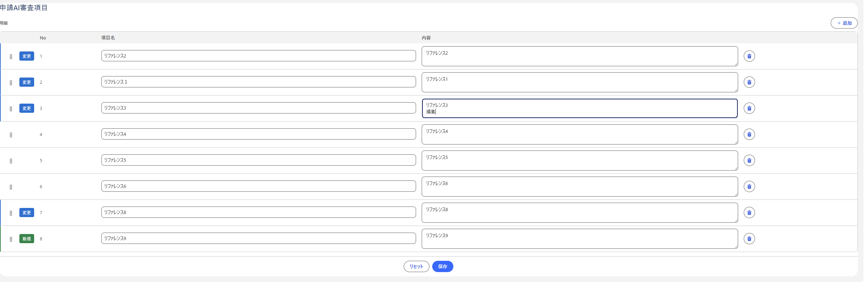
Task: Click the リセット button
Action: pyautogui.click(x=416, y=266)
